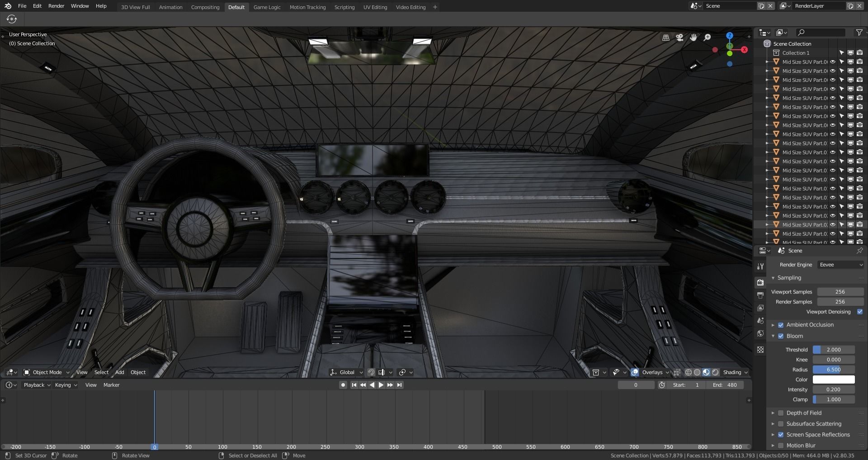Click the auto-keying record button
The image size is (868, 460).
(343, 385)
